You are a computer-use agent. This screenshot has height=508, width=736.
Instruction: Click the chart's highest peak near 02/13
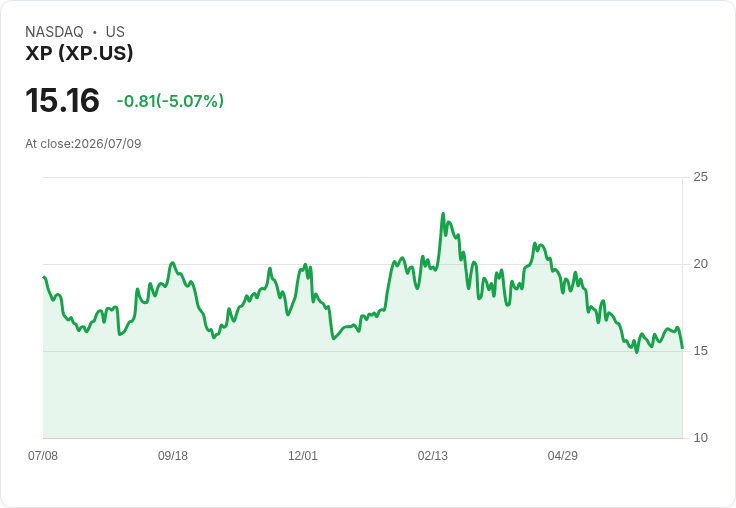[443, 214]
